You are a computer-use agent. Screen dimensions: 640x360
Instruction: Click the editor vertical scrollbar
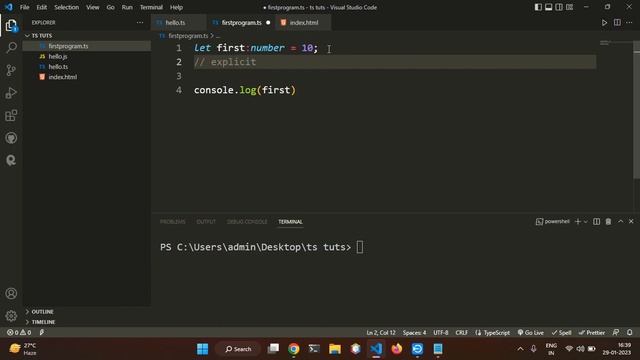pos(636,111)
